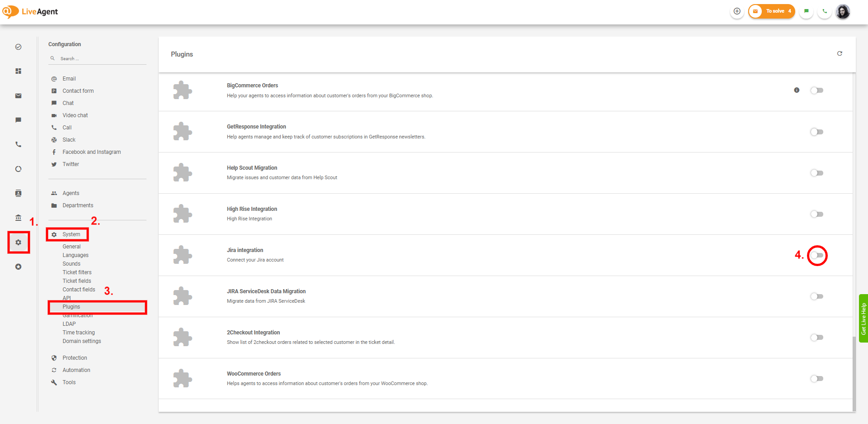Expand the Tools section
The width and height of the screenshot is (868, 424).
coord(69,382)
